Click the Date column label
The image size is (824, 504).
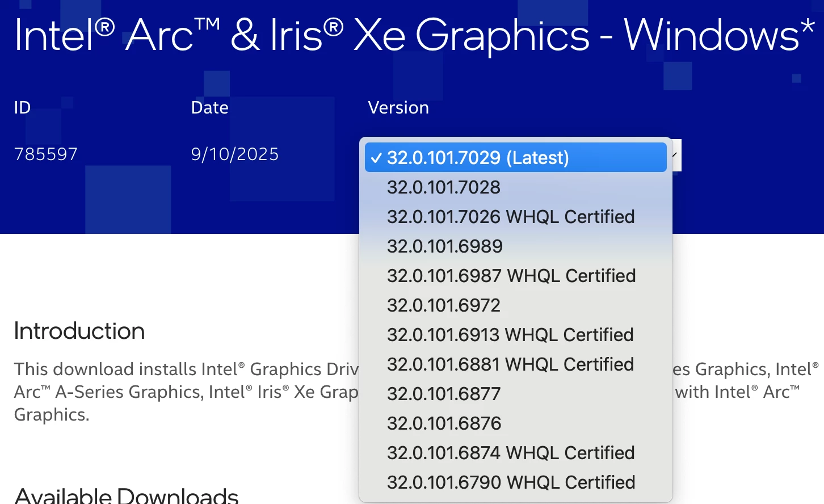pos(210,107)
